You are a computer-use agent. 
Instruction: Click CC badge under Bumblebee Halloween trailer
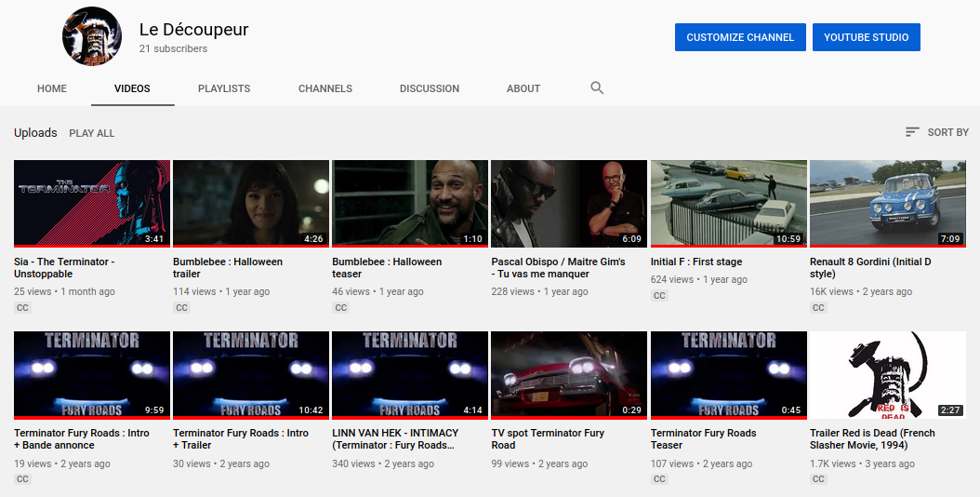[182, 307]
